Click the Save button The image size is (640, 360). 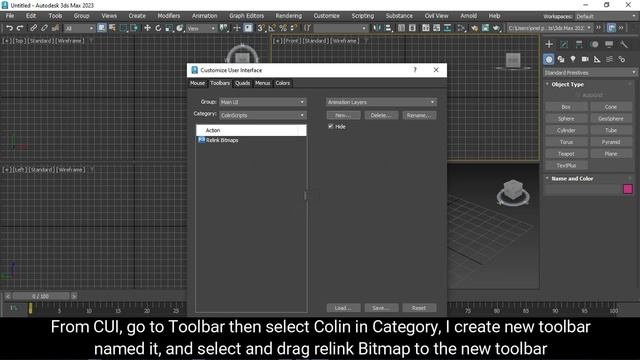[381, 308]
